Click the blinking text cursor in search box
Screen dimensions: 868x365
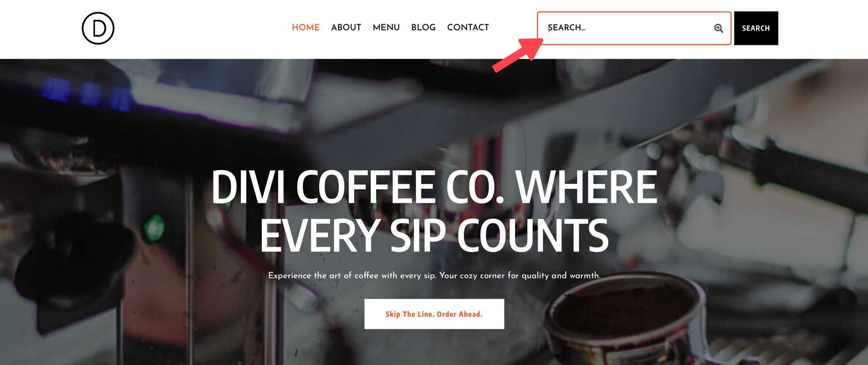548,28
